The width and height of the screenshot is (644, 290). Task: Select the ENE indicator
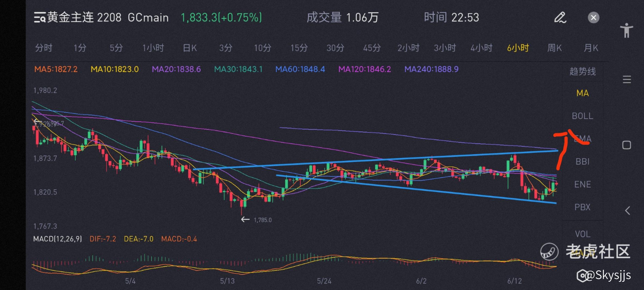582,184
